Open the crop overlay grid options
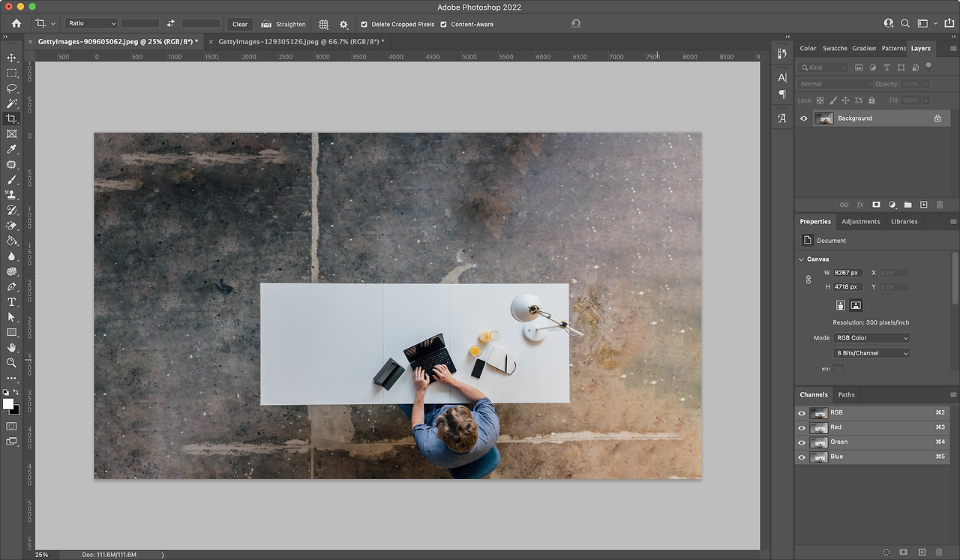Screen dimensions: 960x560 click(x=324, y=24)
